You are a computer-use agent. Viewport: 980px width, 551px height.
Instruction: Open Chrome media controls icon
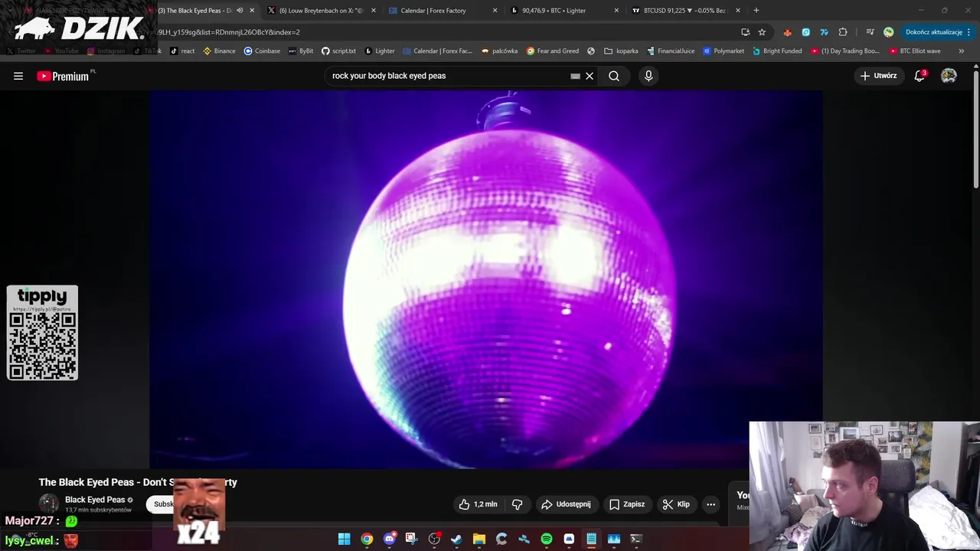pos(870,32)
